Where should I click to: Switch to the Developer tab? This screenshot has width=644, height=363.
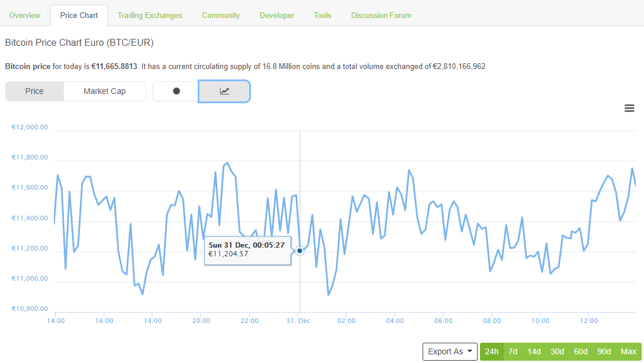pyautogui.click(x=277, y=15)
